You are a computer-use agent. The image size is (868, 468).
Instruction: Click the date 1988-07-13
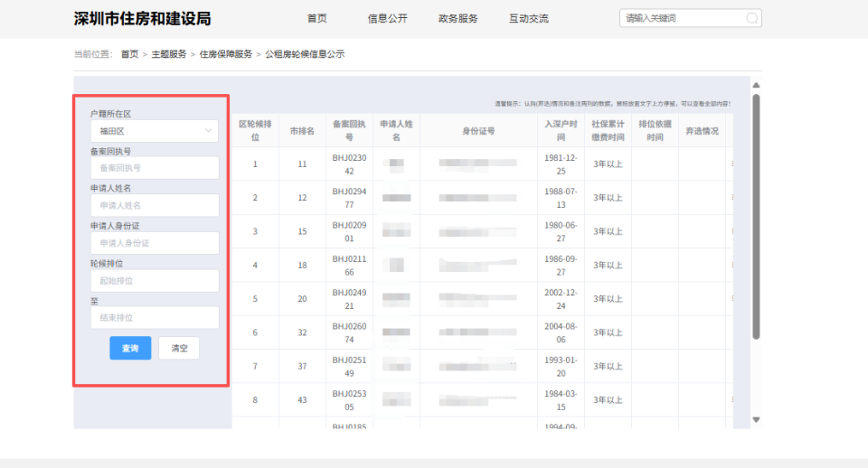(561, 198)
